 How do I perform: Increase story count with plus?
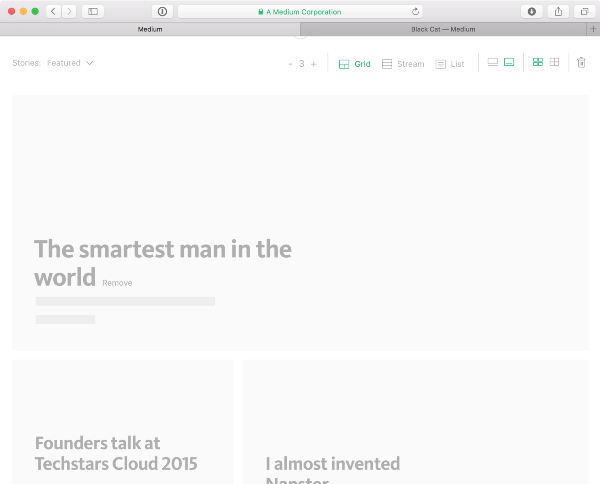pos(313,64)
